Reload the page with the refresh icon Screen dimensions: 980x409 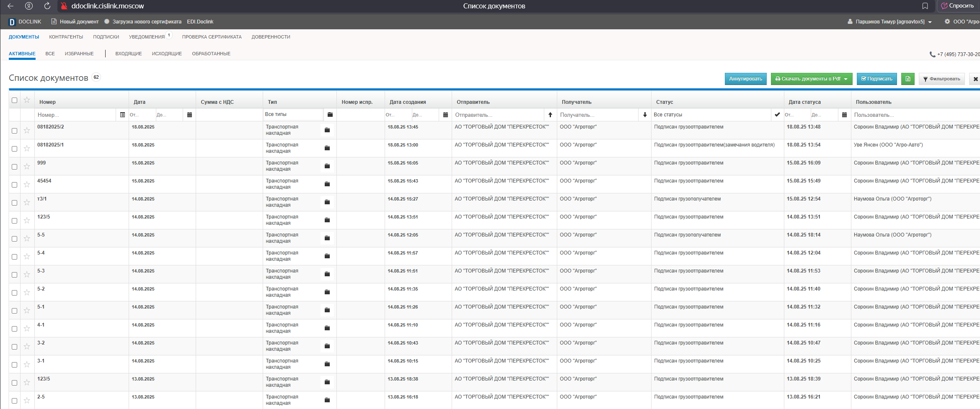point(47,6)
